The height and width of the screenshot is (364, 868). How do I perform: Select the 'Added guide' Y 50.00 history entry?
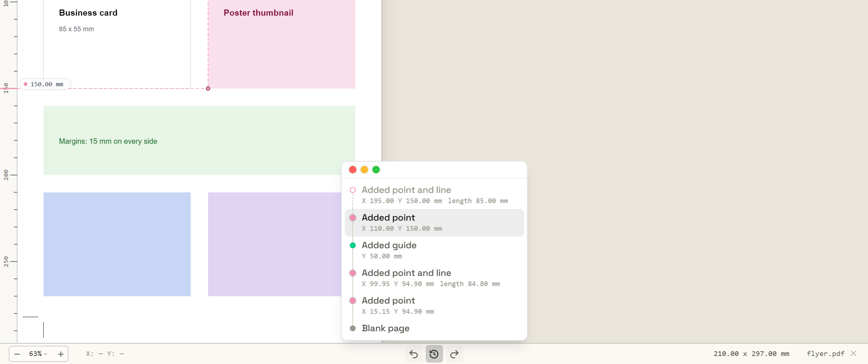point(434,250)
